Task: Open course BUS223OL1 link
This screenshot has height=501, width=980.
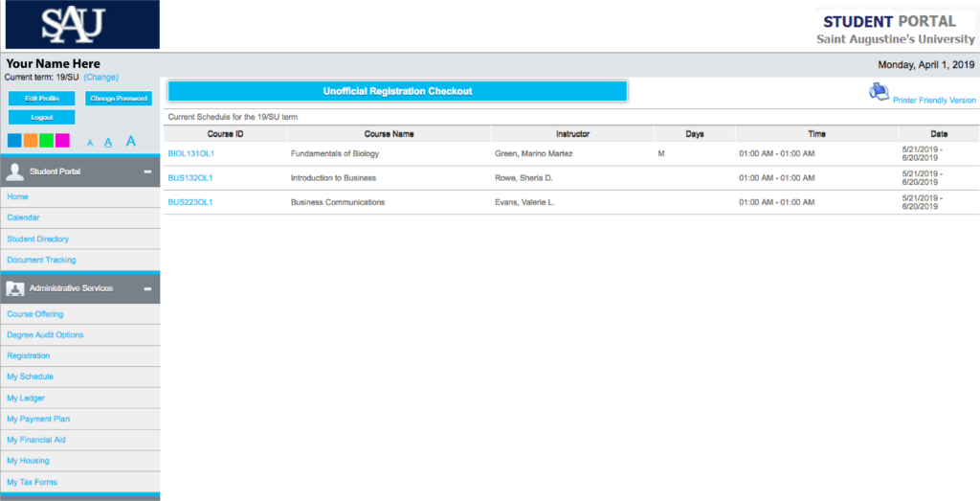Action: (x=190, y=202)
